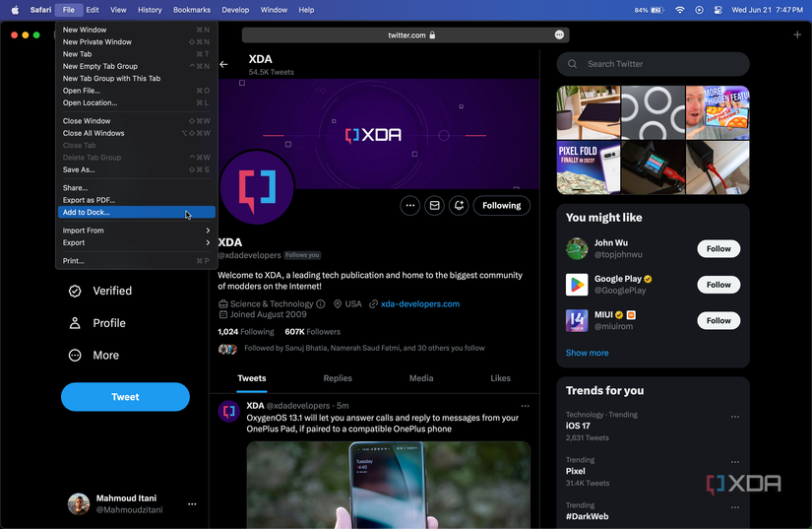Open the more options ellipsis on XDA profile
The width and height of the screenshot is (812, 529).
pos(410,206)
